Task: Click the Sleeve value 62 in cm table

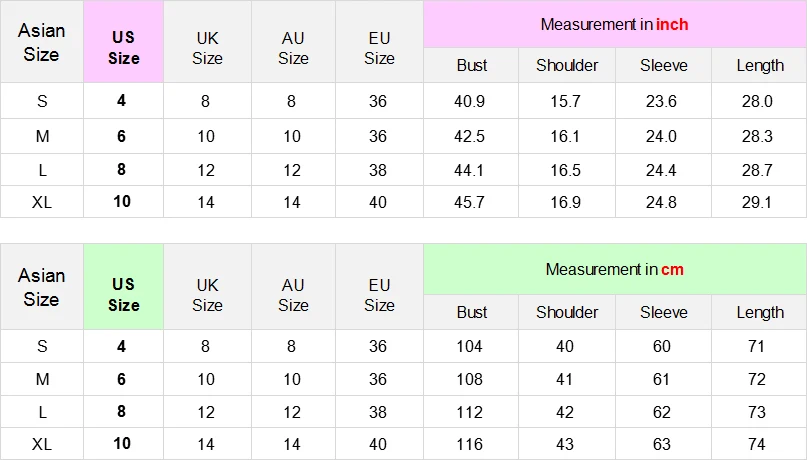Action: (663, 412)
